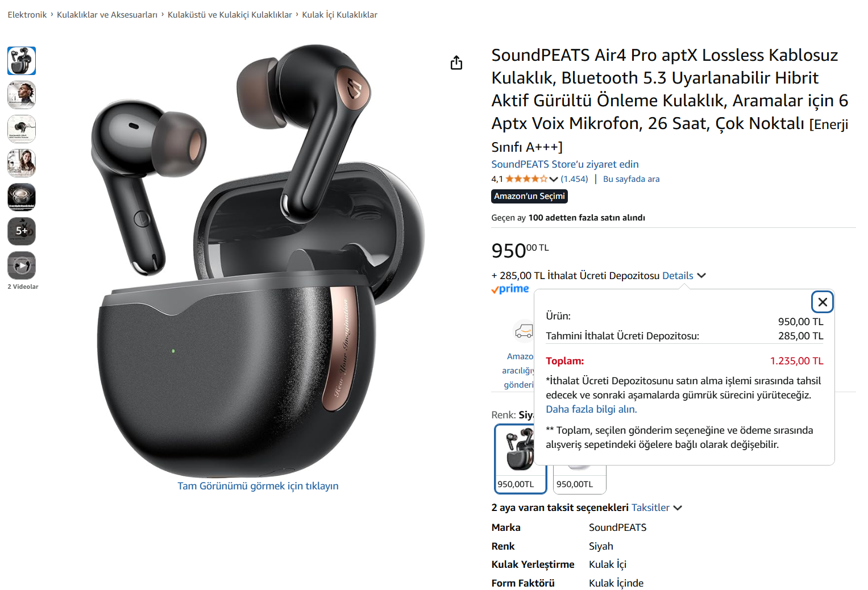Open the 1.454 reviews count link
The height and width of the screenshot is (590, 868).
(x=574, y=179)
